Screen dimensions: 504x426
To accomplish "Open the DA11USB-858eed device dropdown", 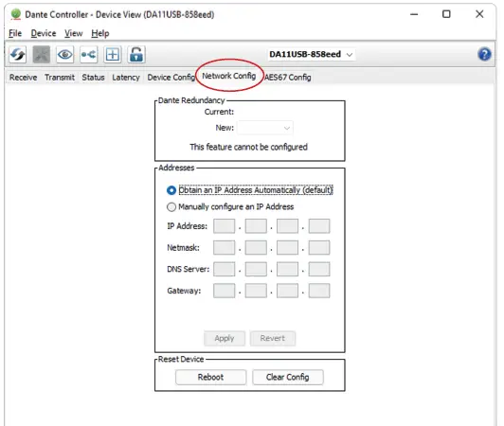I will point(311,54).
